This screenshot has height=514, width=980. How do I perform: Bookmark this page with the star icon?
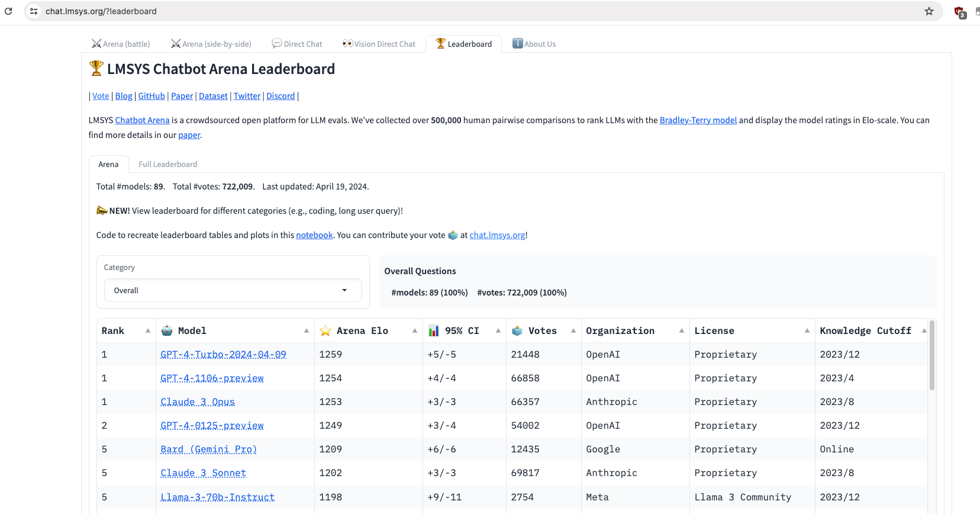click(929, 11)
